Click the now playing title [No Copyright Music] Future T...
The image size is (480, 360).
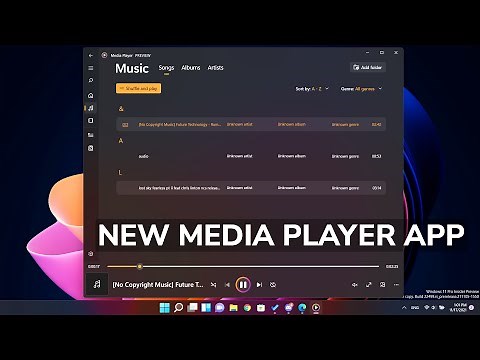[x=158, y=285]
